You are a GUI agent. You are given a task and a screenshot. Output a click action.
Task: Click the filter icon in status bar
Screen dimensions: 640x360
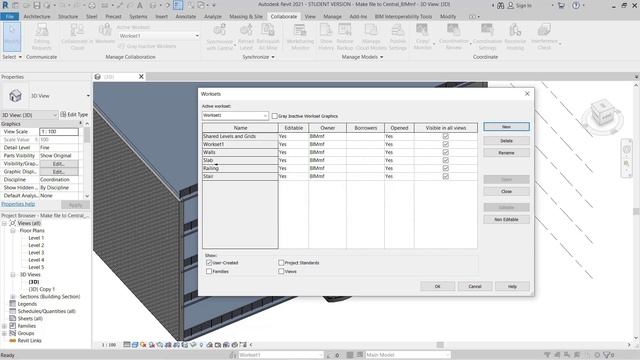[608, 355]
